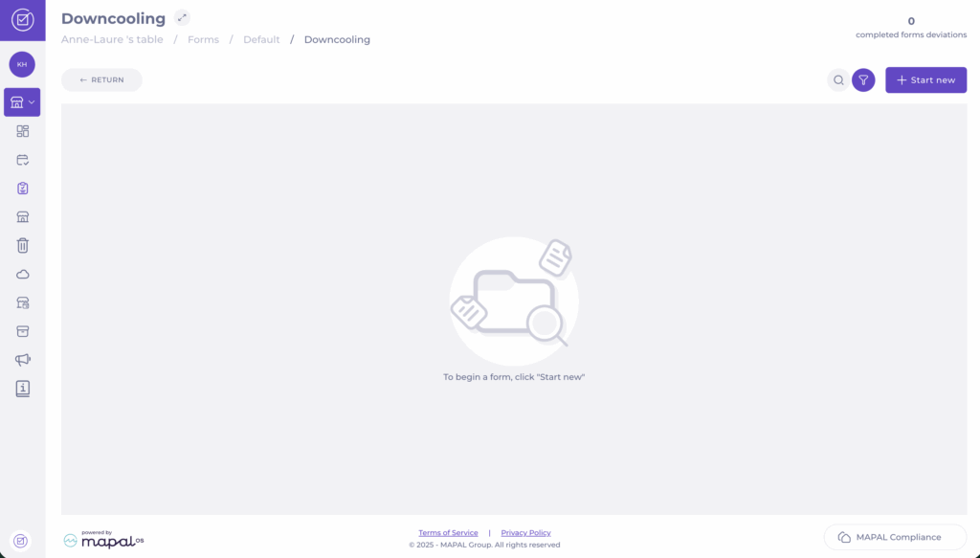
Task: Open the bottom-left sidebar app icon
Action: 22,540
